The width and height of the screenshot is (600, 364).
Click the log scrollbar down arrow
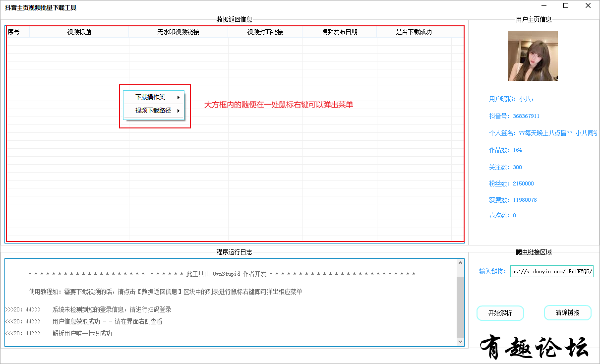pyautogui.click(x=460, y=342)
